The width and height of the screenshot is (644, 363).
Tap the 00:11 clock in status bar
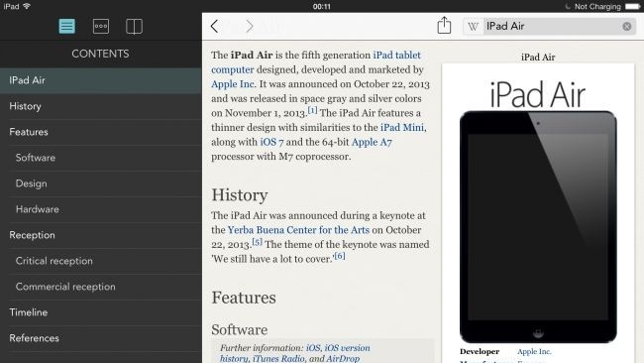322,7
